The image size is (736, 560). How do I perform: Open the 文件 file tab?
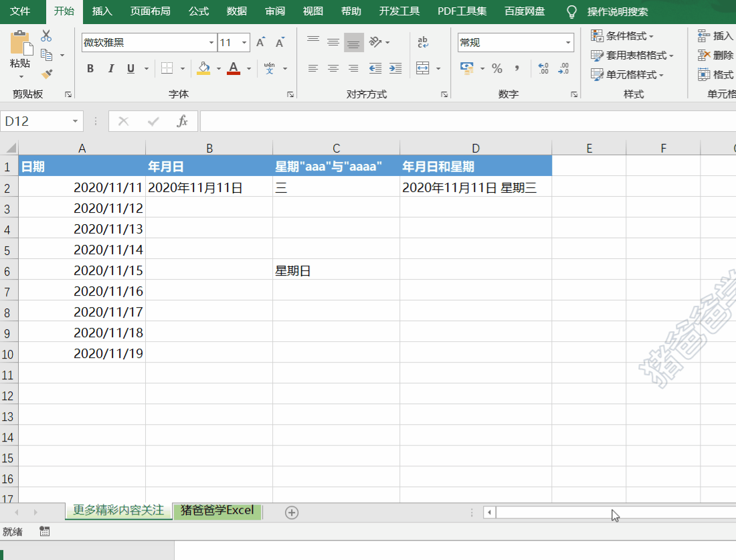(x=19, y=11)
